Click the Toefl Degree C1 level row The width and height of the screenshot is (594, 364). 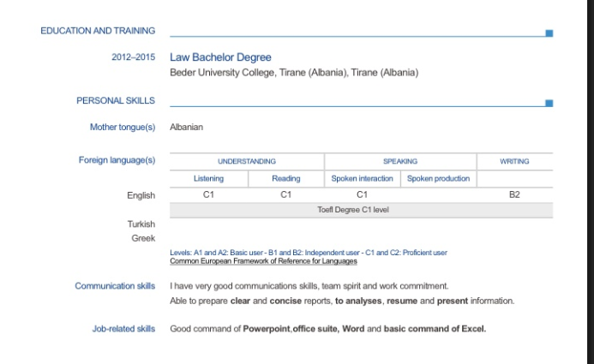pos(360,210)
